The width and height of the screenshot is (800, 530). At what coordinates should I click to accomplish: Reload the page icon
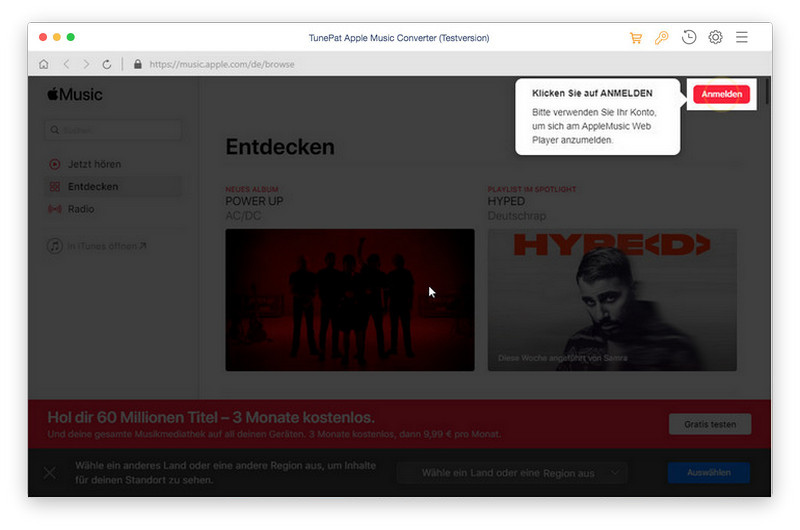tap(107, 64)
